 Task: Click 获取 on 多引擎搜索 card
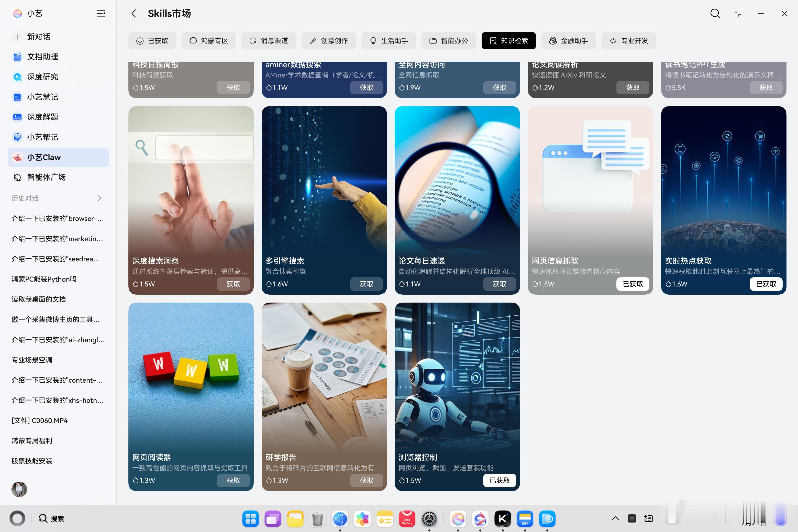(x=367, y=284)
